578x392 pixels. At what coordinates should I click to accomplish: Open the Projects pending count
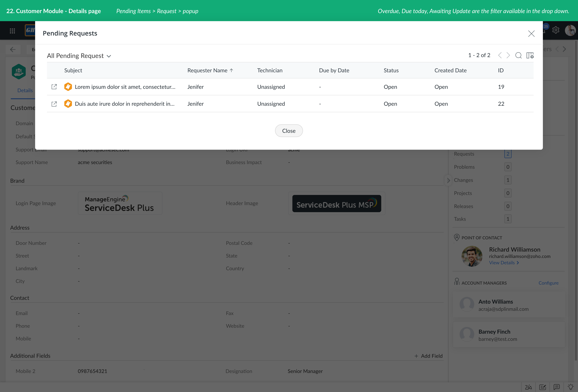point(508,193)
